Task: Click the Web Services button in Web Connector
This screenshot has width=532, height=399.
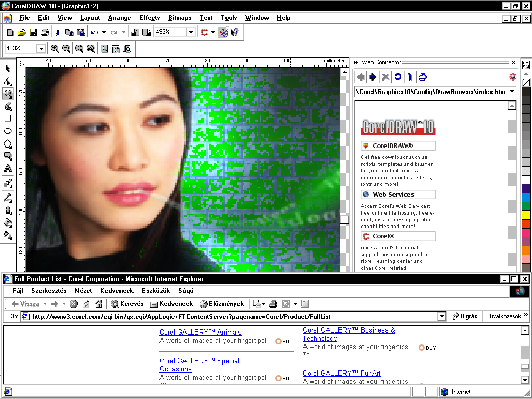Action: coord(398,194)
